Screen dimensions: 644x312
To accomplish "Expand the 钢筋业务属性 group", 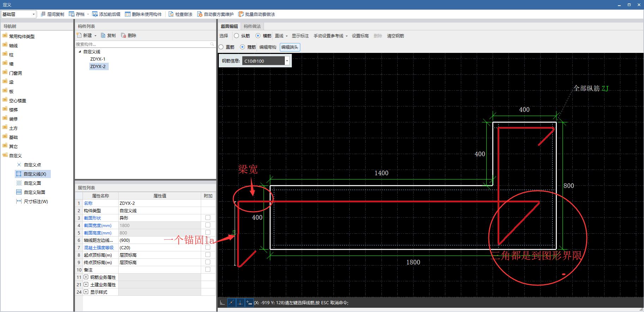I will pos(86,277).
